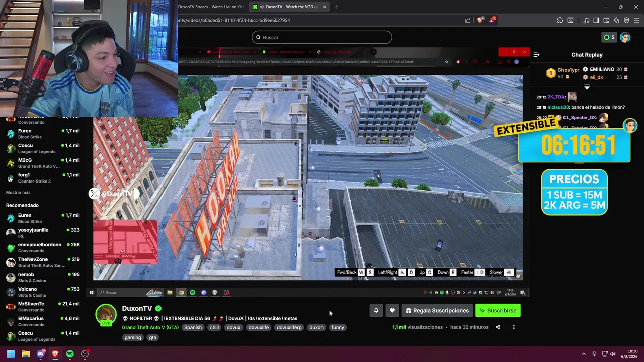
Task: Open nemob Slots & Casino channel
Action: (43, 277)
